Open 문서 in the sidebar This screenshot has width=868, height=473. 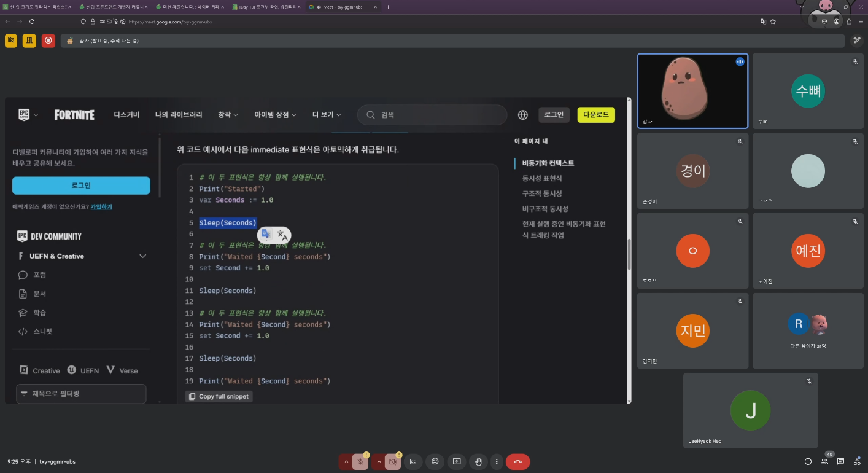point(39,294)
